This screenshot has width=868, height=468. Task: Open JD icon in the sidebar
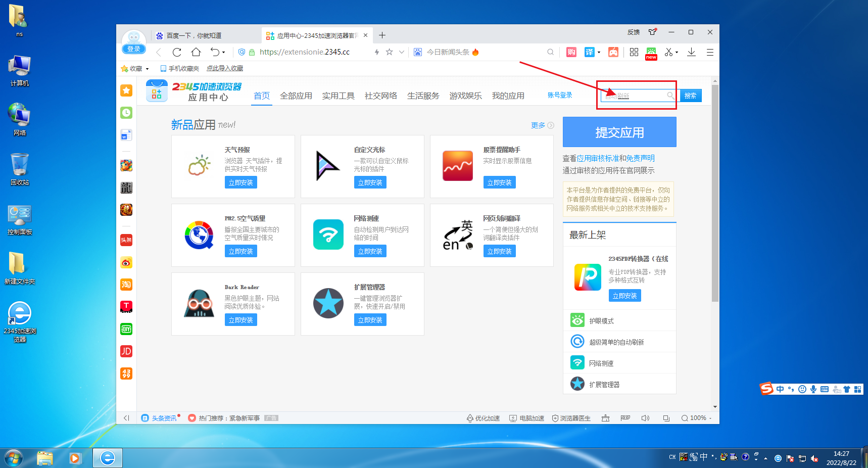click(126, 351)
